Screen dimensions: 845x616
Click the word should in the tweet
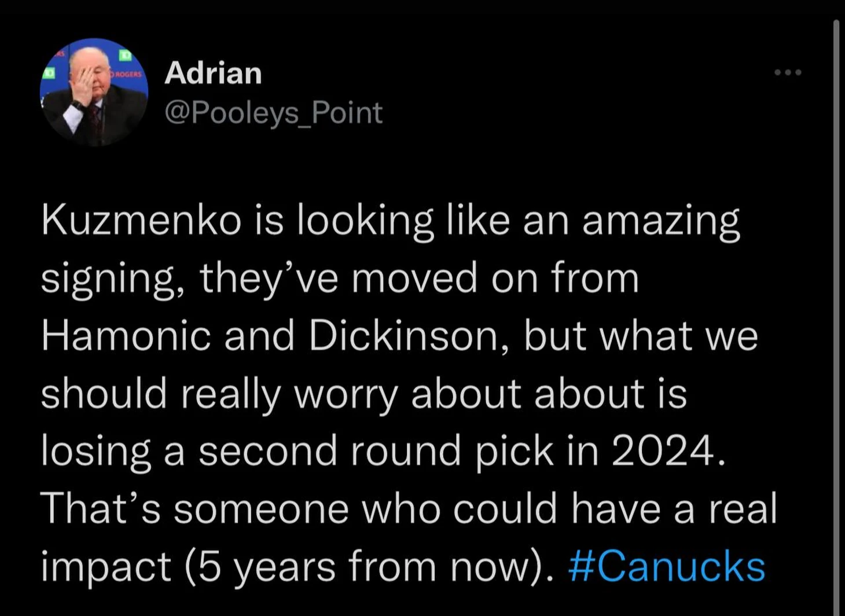pyautogui.click(x=104, y=394)
